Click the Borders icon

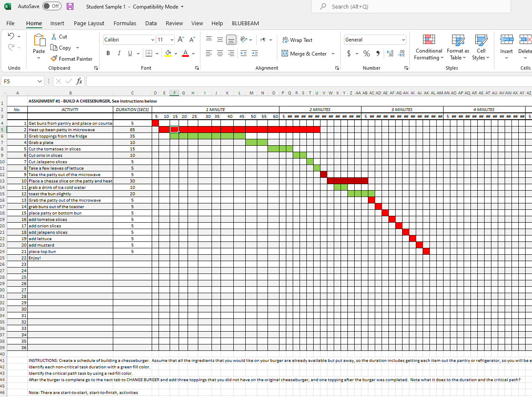pos(148,53)
